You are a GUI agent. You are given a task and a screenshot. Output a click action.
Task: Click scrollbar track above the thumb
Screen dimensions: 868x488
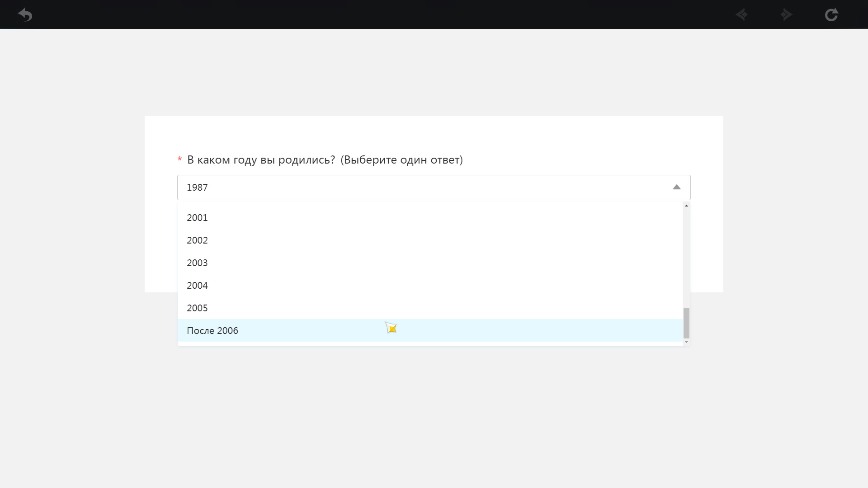[686, 258]
